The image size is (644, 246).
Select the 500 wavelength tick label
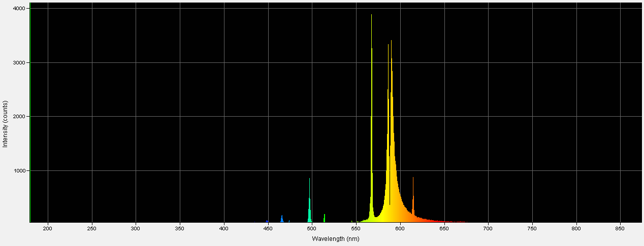point(312,229)
